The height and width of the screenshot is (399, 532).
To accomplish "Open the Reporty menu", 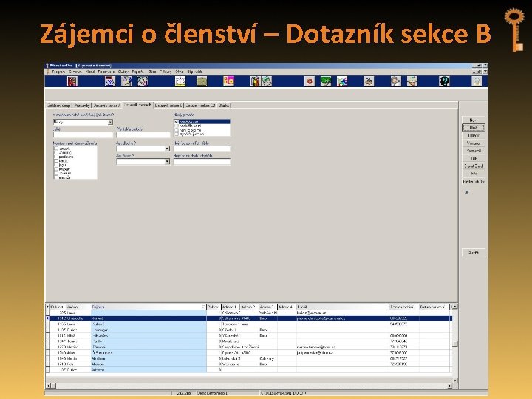I will 138,72.
